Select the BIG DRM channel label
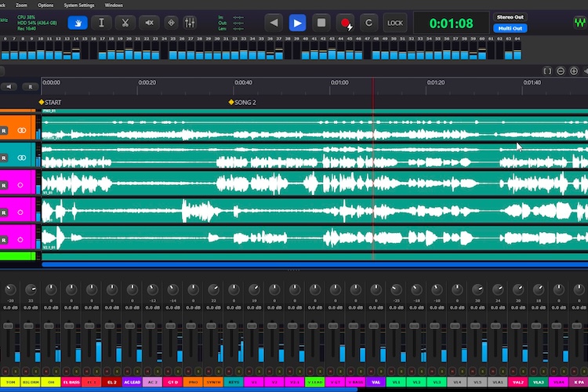The width and height of the screenshot is (588, 392). pyautogui.click(x=31, y=382)
